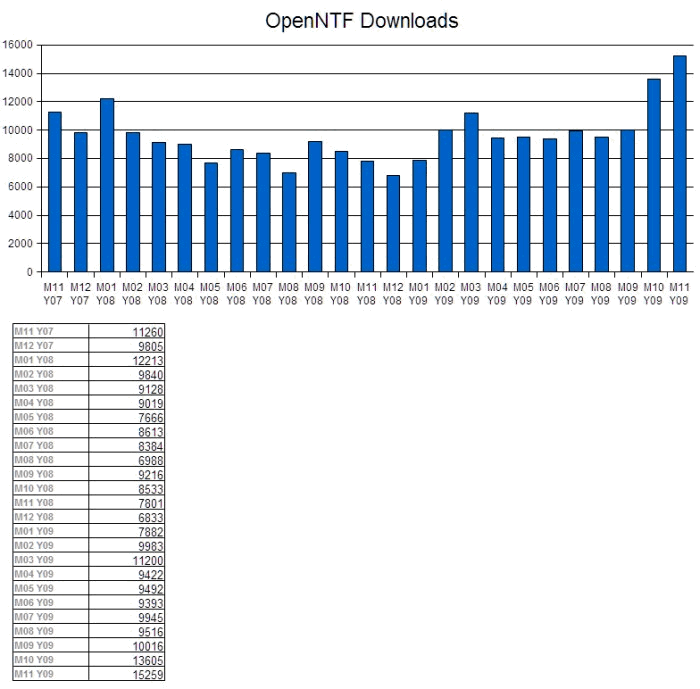700x689 pixels.
Task: Click table cell with value 9983
Action: [x=126, y=546]
